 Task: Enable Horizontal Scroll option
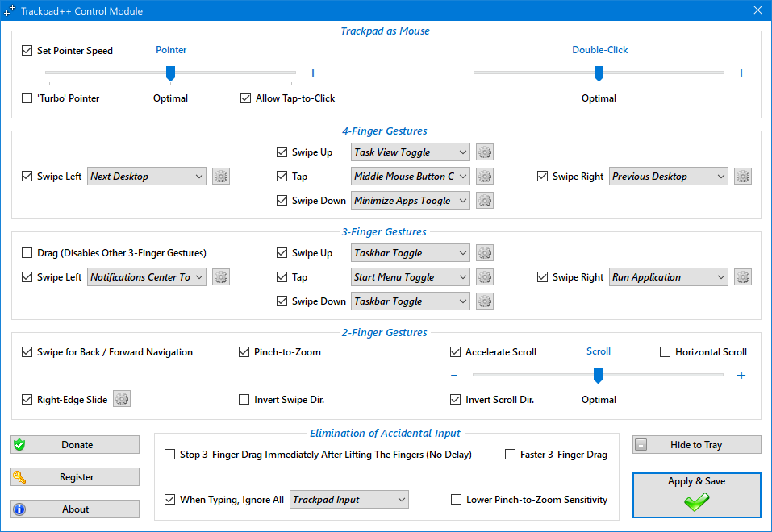coord(666,352)
